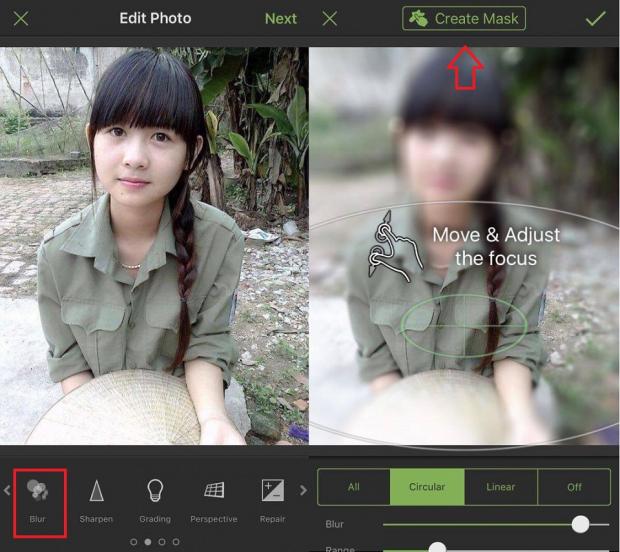The image size is (620, 552).
Task: Click the Blur slider handle
Action: (580, 524)
